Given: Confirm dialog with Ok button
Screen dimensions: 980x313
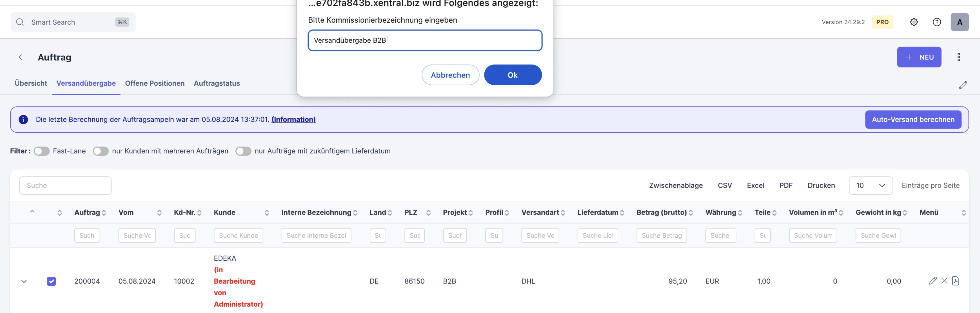Looking at the screenshot, I should pos(512,75).
